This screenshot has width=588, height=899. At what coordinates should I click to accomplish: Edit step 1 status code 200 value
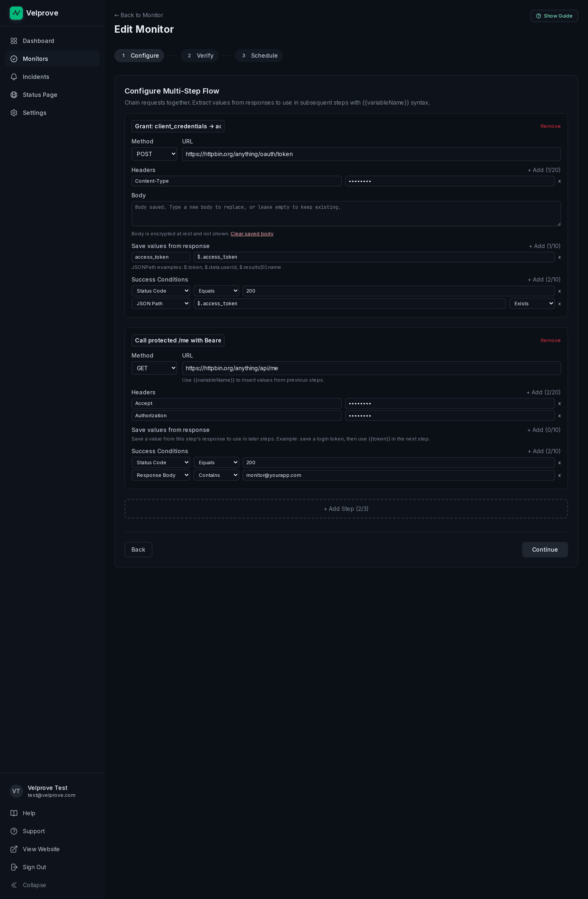399,291
